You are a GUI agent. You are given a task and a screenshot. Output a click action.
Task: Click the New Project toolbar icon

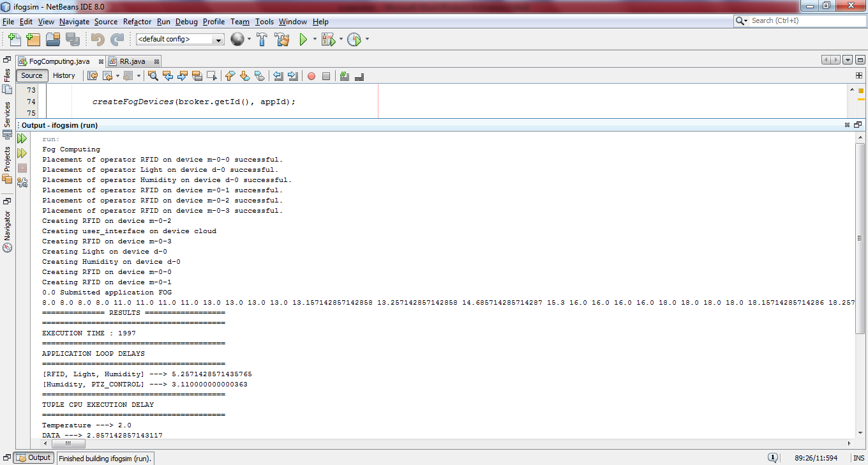33,40
